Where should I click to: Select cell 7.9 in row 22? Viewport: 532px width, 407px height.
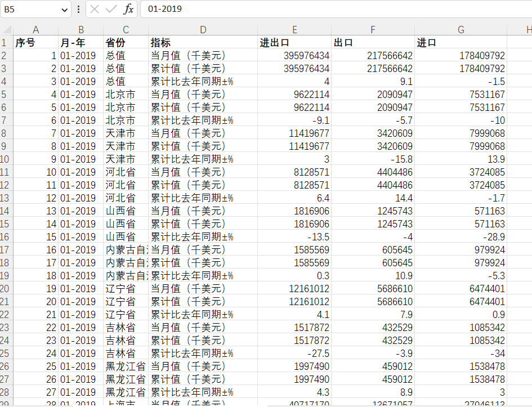tap(373, 315)
